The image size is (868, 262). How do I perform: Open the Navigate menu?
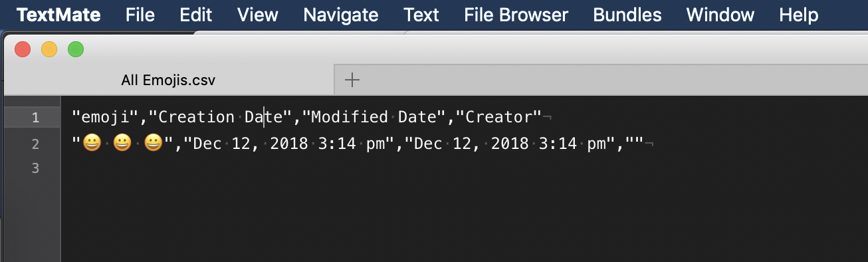pyautogui.click(x=341, y=15)
